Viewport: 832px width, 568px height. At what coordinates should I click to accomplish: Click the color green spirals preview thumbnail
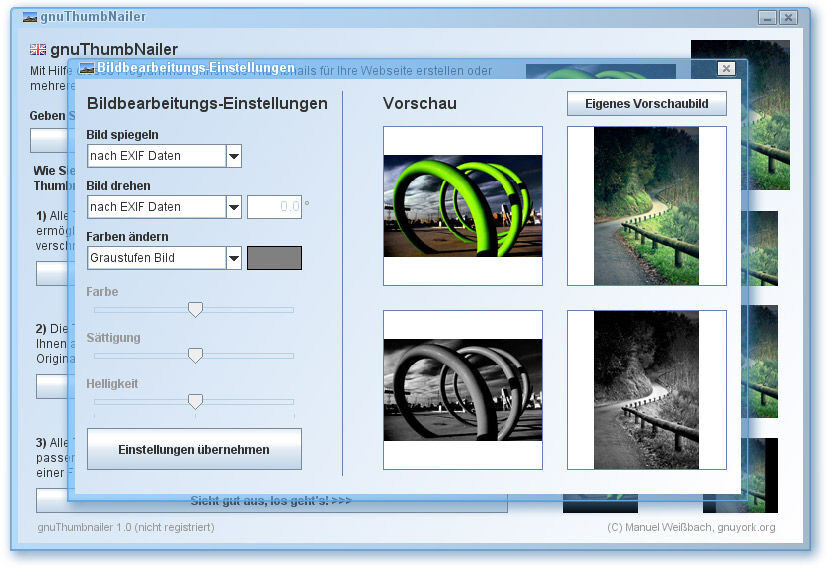coord(463,206)
